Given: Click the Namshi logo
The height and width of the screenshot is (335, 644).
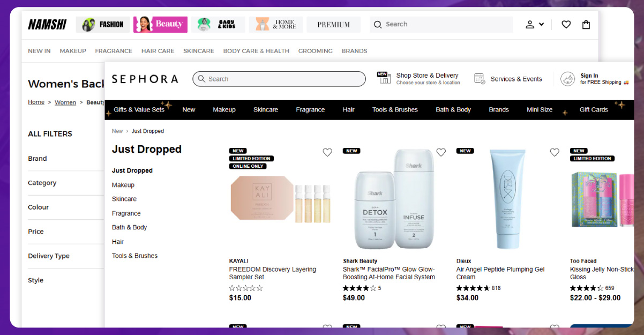Looking at the screenshot, I should (x=47, y=25).
